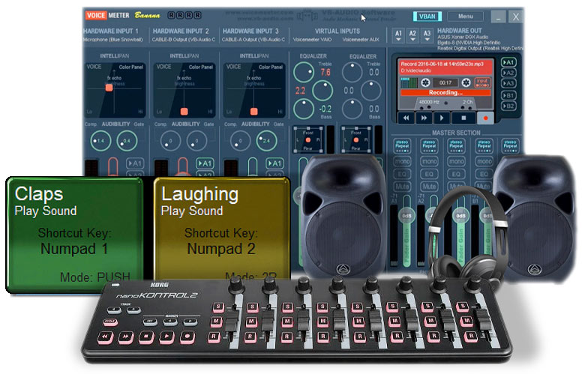Click Hardware Input 3 Gate knob showing 2.4
Screen dimensions: 588x374
[266, 141]
